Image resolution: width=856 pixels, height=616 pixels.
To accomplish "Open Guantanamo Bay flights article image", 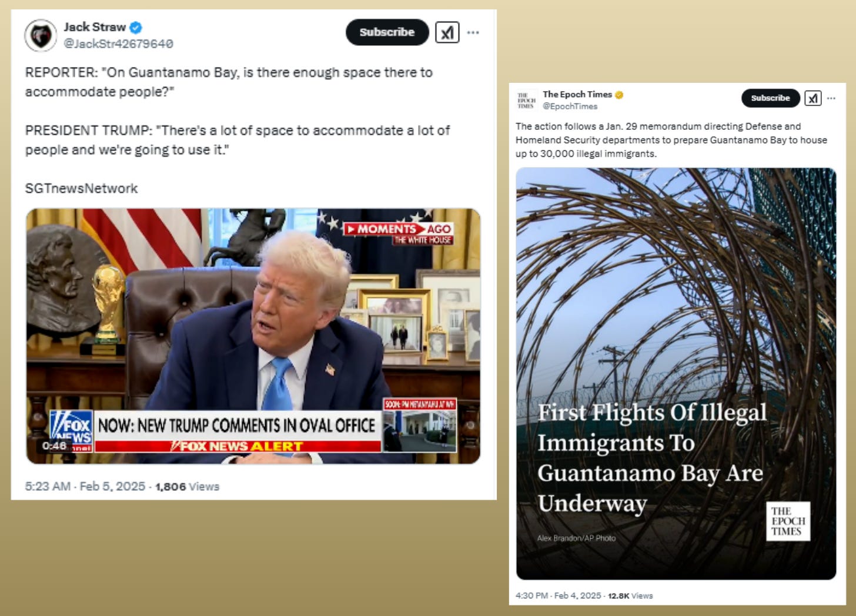I will (676, 374).
